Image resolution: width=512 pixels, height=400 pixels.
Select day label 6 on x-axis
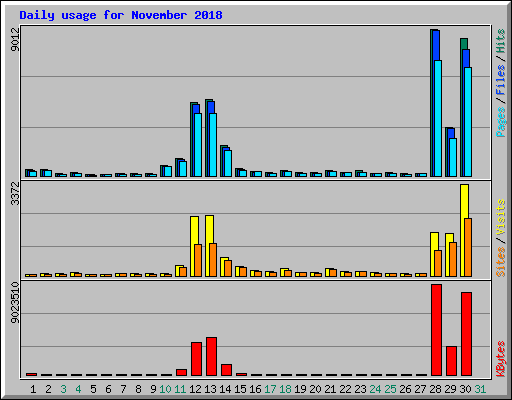pos(108,389)
